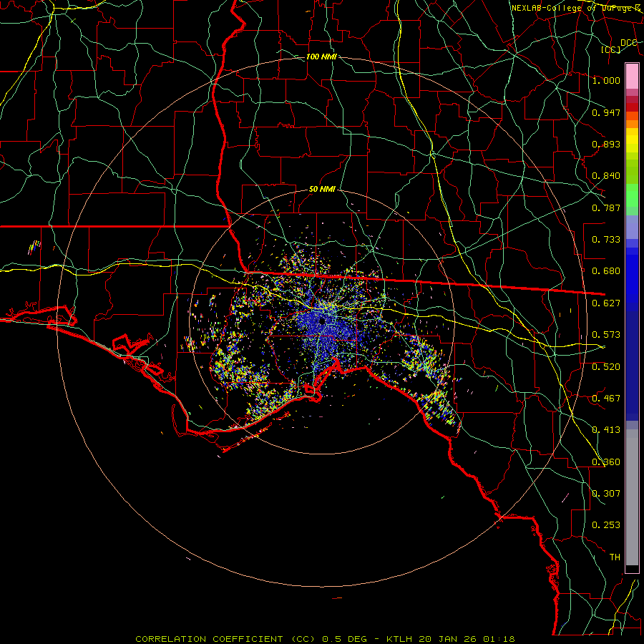Click the 0.413 color scale value
644x644 pixels.
pos(606,430)
